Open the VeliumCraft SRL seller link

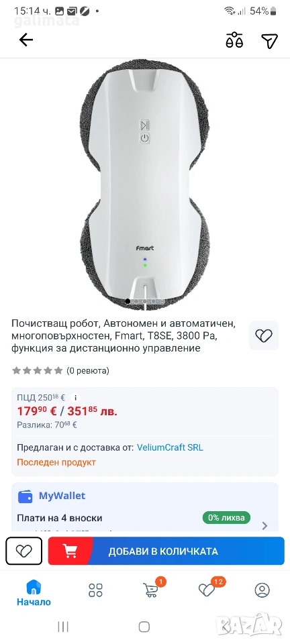point(170,447)
